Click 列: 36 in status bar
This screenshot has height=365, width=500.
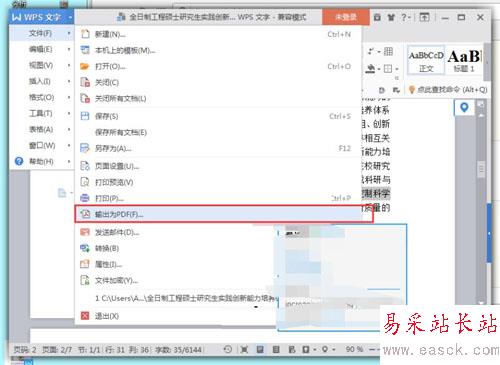click(139, 350)
